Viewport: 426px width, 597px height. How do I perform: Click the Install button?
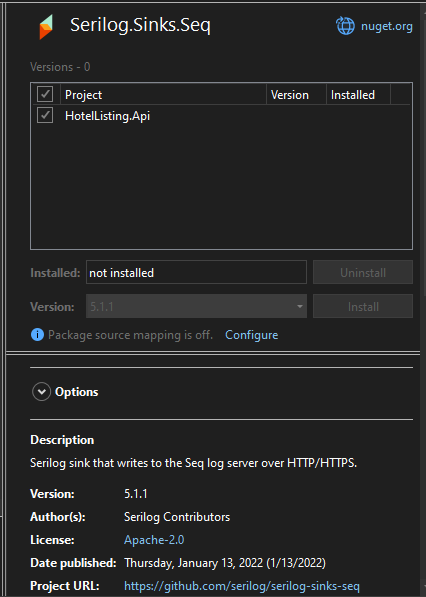coord(363,306)
